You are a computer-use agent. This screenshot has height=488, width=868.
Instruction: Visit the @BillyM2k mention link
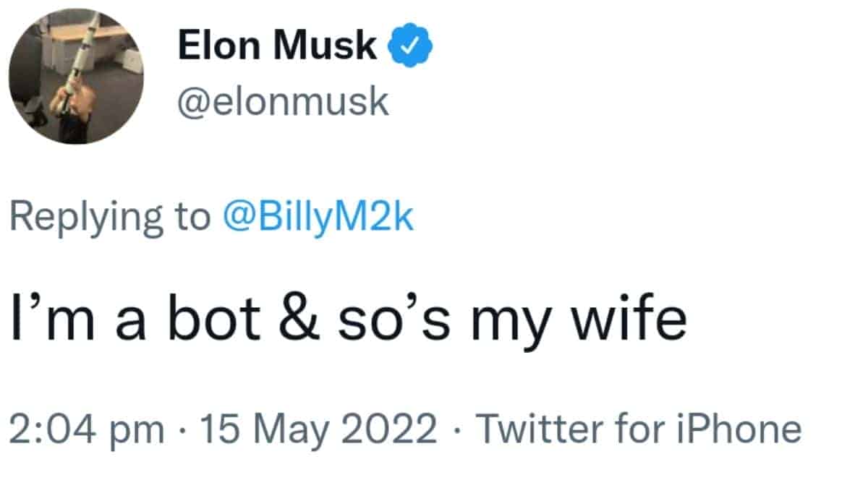tap(320, 218)
